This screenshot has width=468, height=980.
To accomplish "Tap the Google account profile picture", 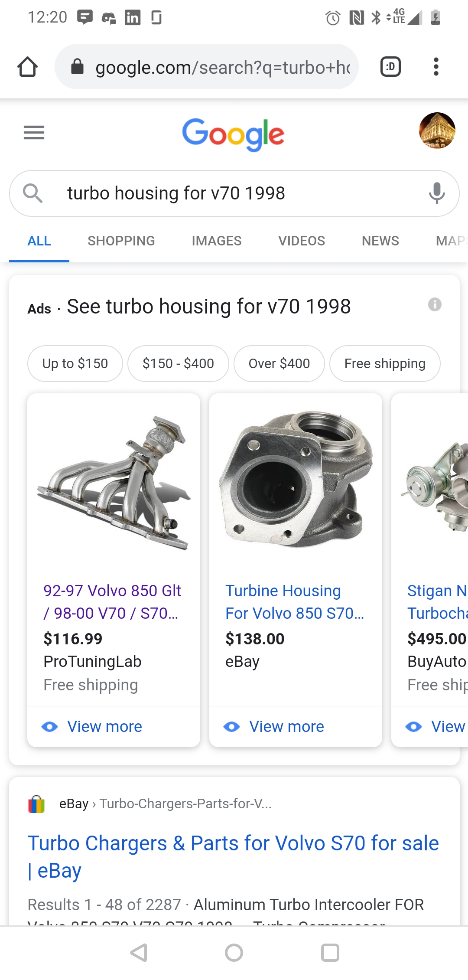I will (437, 131).
